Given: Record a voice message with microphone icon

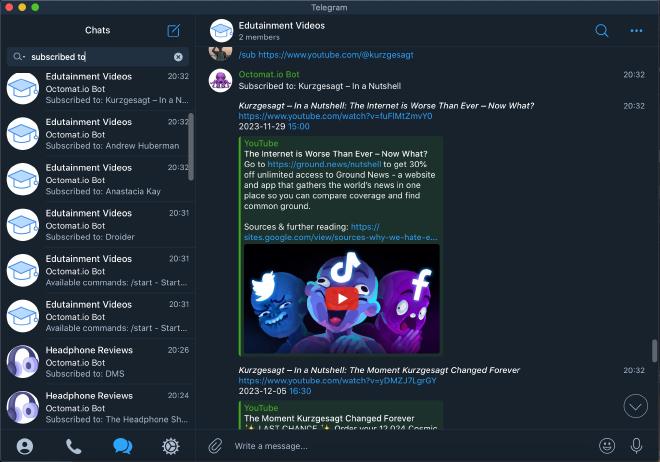Looking at the screenshot, I should tap(636, 446).
